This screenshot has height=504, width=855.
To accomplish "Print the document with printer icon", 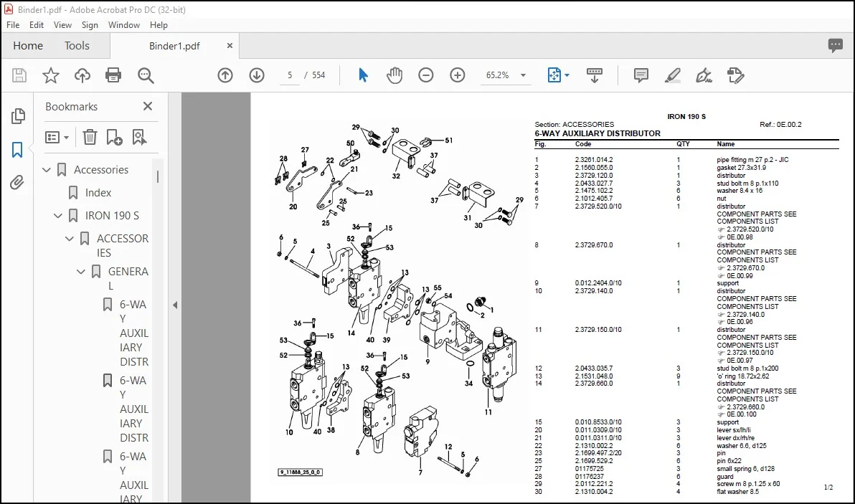I will coord(113,75).
